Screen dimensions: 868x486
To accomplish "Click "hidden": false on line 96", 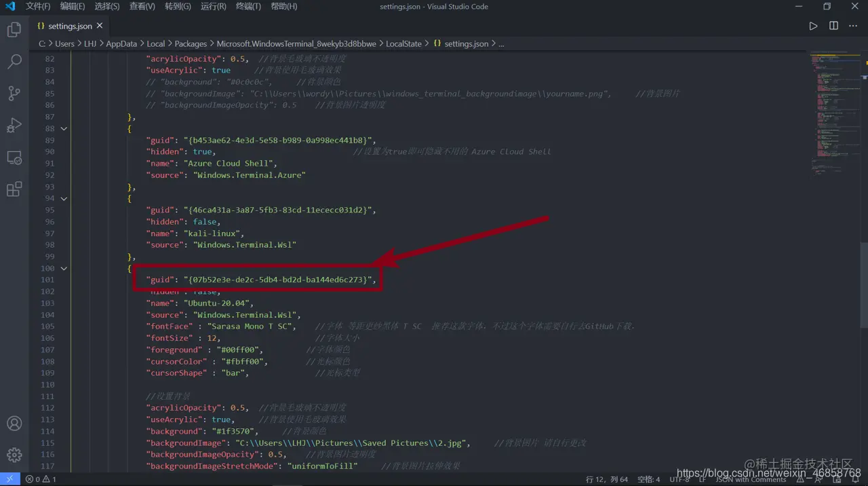I will (x=183, y=221).
